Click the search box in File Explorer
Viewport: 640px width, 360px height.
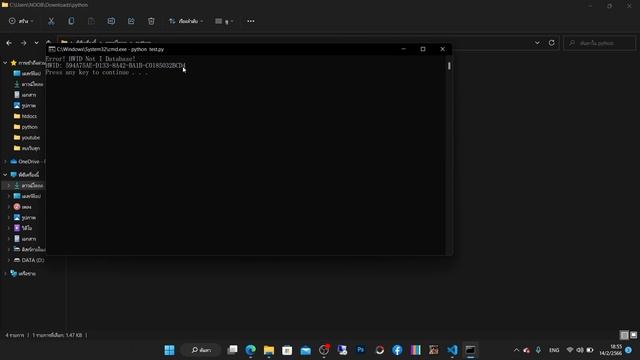click(599, 43)
